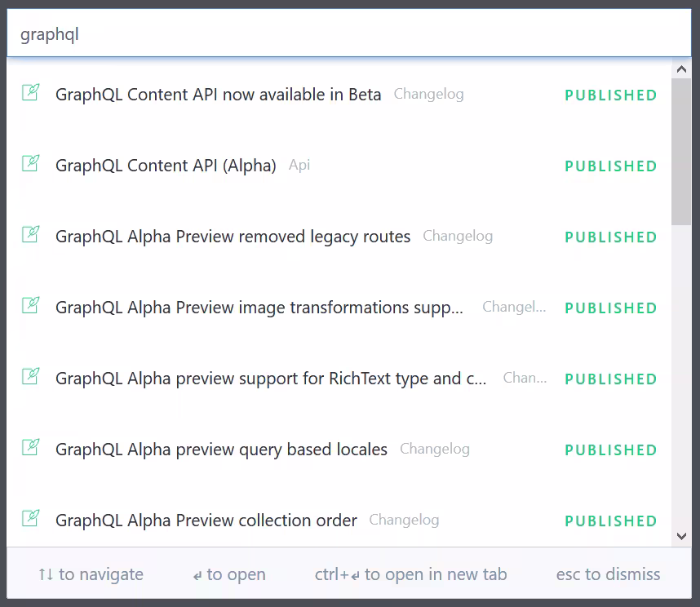Click the scrollbar up arrow in results list
This screenshot has width=700, height=607.
(x=681, y=69)
